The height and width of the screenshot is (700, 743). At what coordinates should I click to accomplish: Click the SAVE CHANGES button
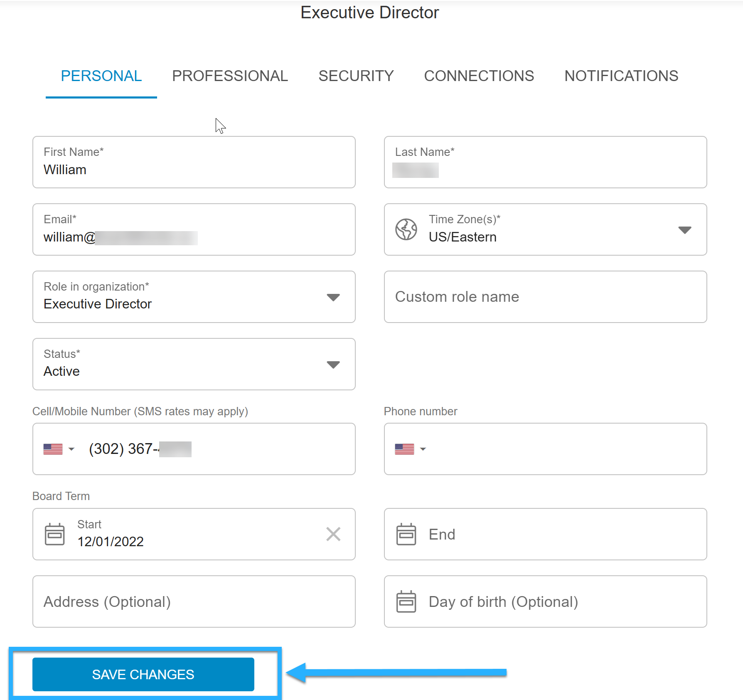[143, 674]
